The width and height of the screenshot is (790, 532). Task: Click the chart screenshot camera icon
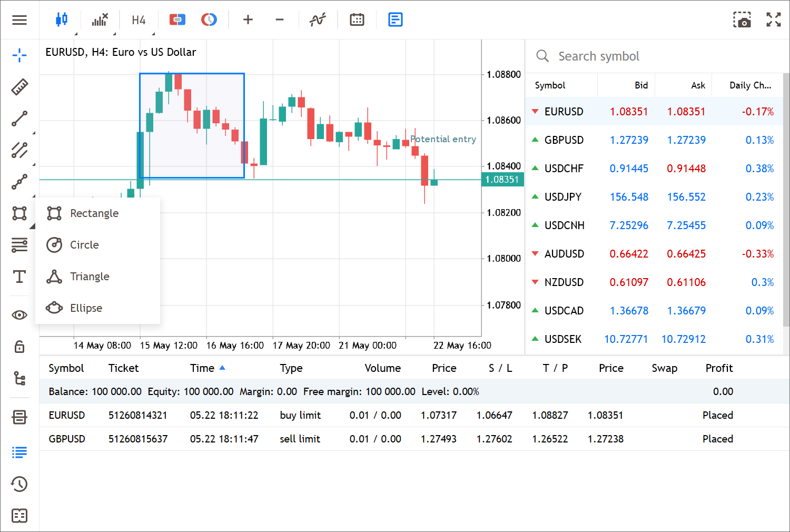click(x=742, y=20)
